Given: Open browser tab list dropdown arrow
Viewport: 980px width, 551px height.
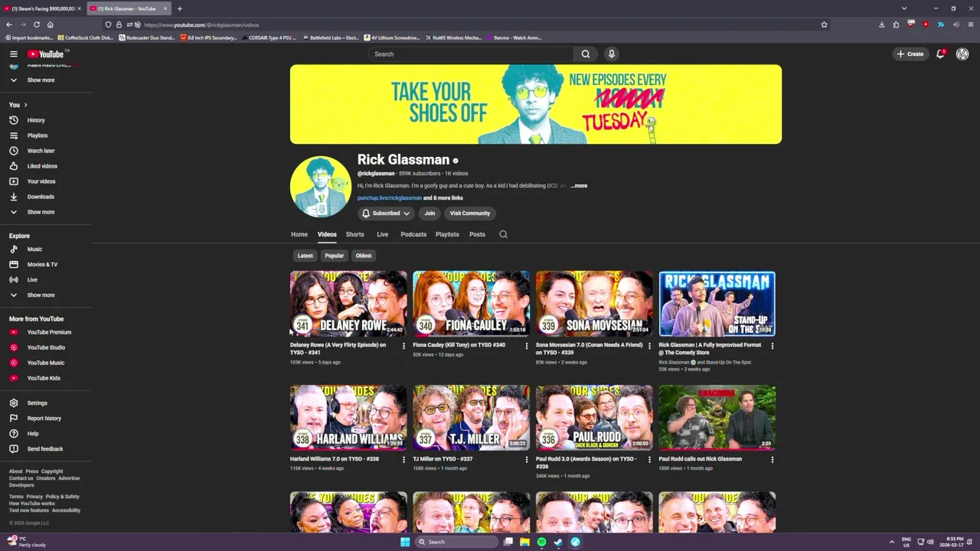Looking at the screenshot, I should [903, 8].
